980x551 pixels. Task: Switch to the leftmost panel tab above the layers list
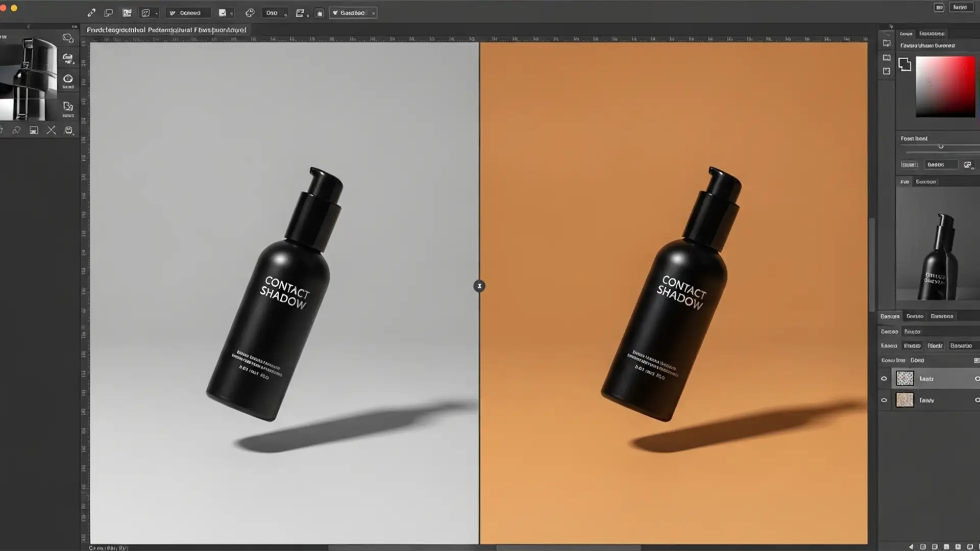(x=890, y=316)
